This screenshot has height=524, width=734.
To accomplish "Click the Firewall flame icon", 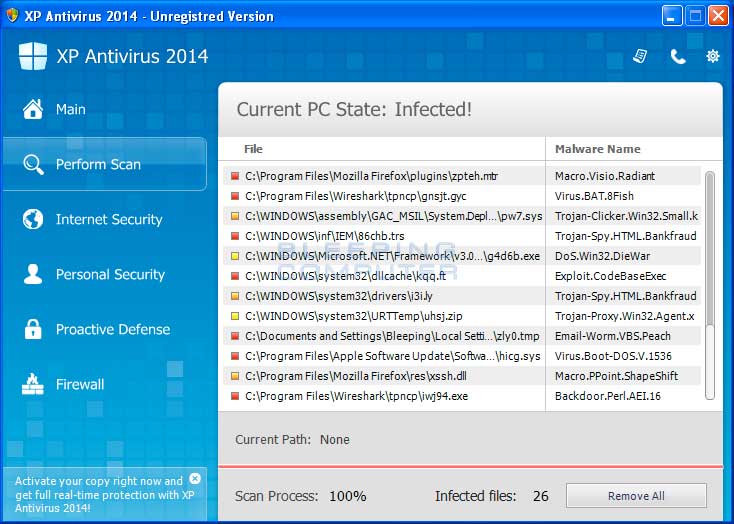I will pyautogui.click(x=33, y=384).
